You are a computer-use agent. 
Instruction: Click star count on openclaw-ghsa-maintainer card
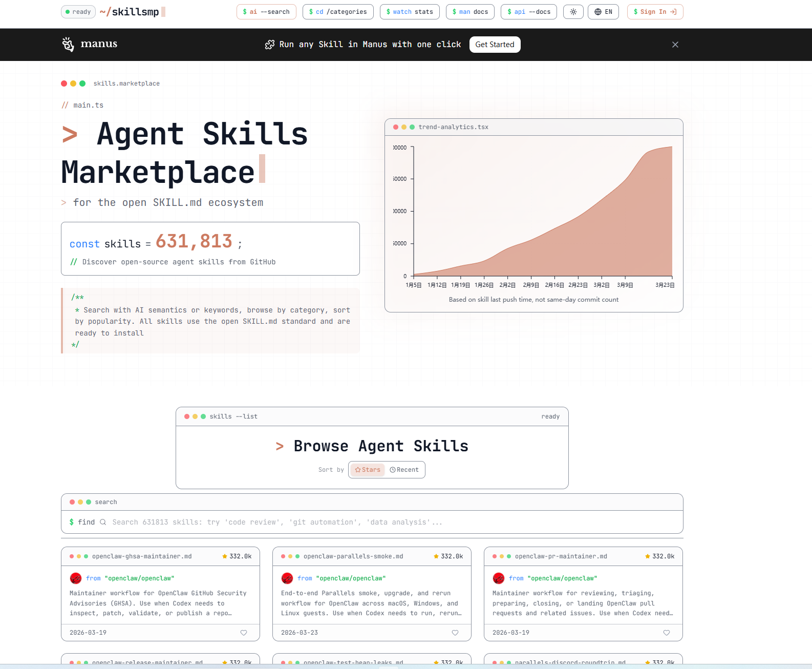(237, 556)
